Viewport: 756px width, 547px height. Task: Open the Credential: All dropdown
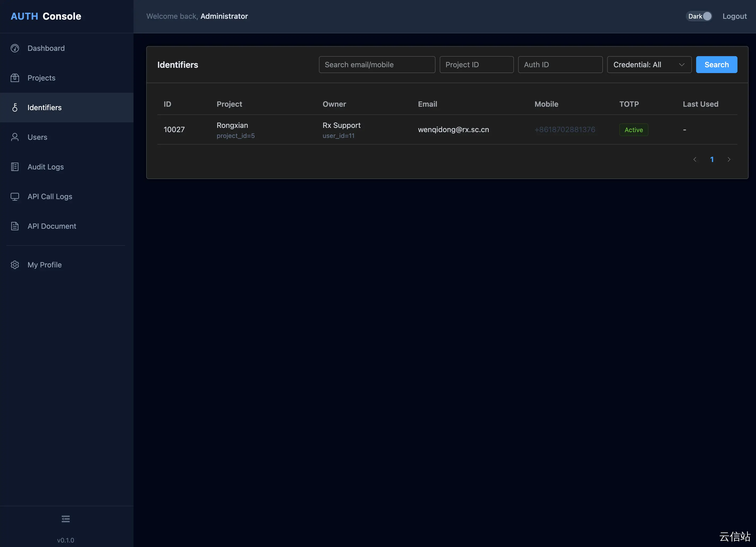click(649, 65)
